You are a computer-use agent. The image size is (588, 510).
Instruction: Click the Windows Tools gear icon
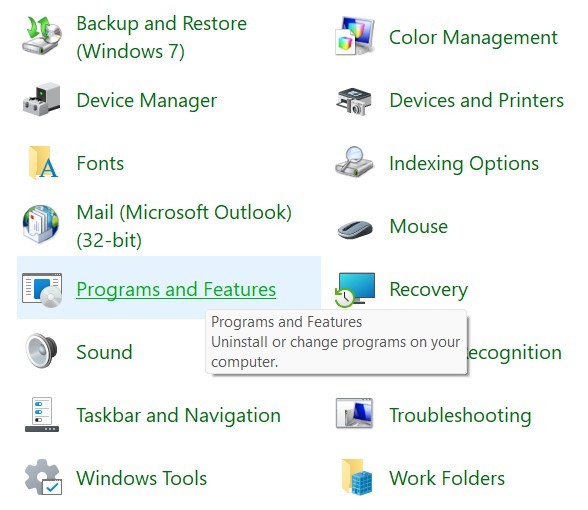(43, 477)
